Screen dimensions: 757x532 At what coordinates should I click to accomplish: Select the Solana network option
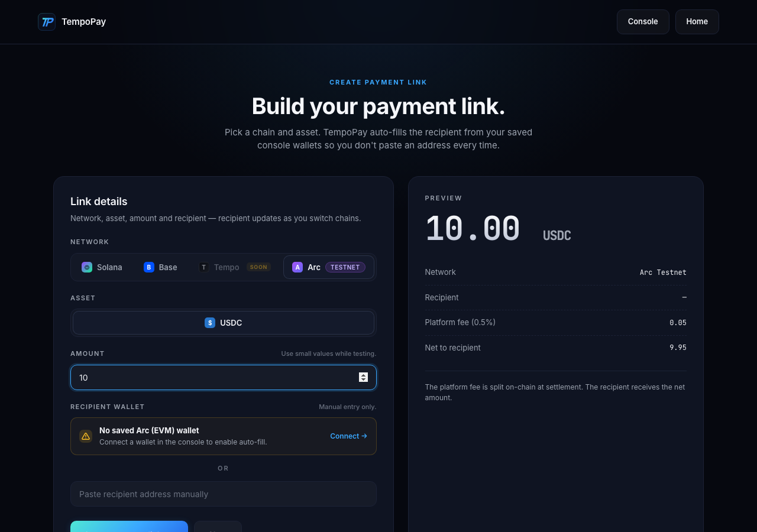[102, 267]
